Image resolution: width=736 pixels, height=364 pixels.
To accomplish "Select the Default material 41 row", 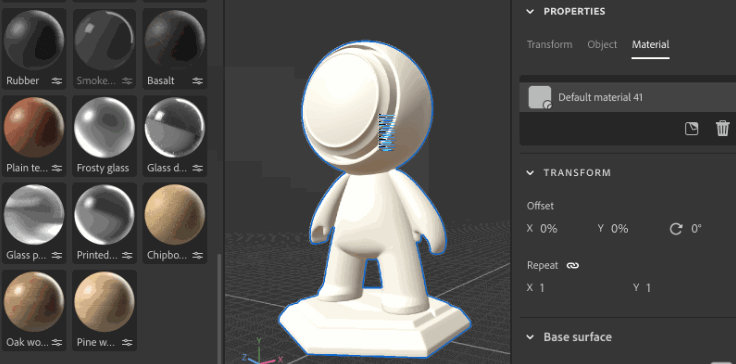I will coord(628,98).
